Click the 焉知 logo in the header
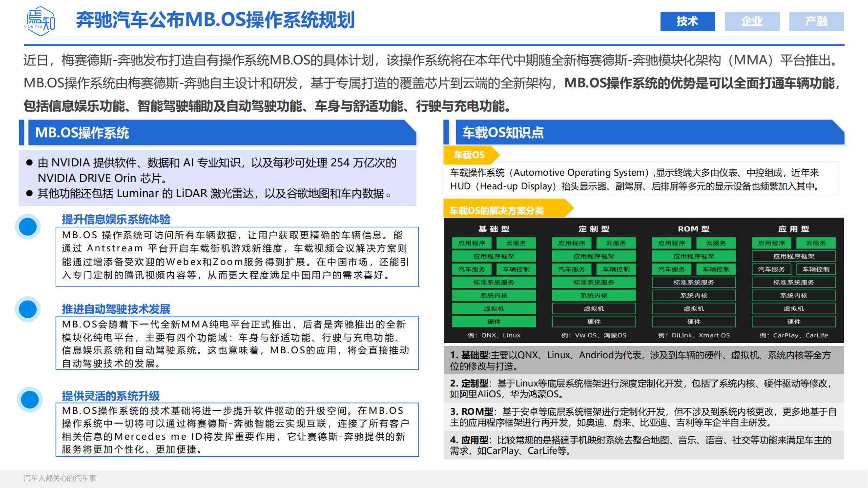Screen dimensions: 868x488 pyautogui.click(x=40, y=21)
